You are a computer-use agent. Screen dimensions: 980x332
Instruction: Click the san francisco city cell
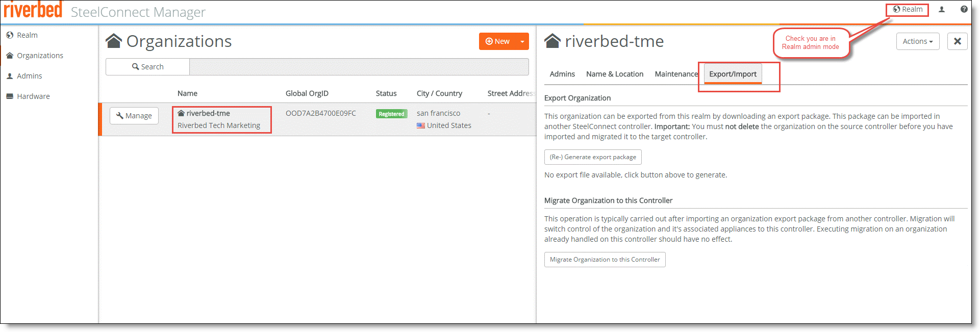[x=438, y=113]
